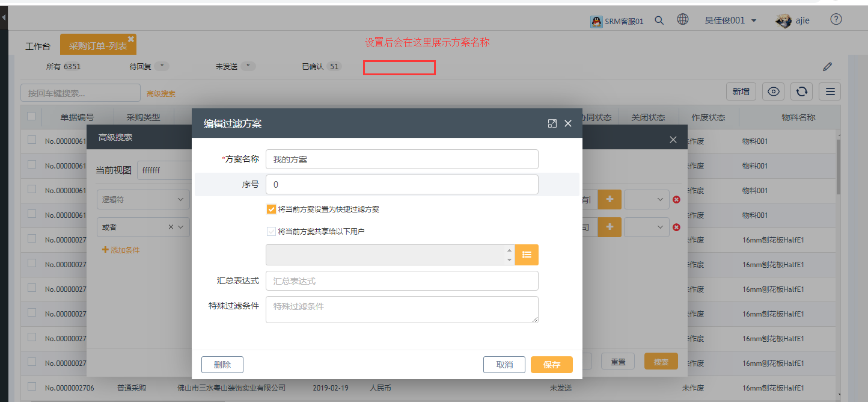868x402 pixels.
Task: Open the dropdown after the second plus button
Action: coord(647,227)
